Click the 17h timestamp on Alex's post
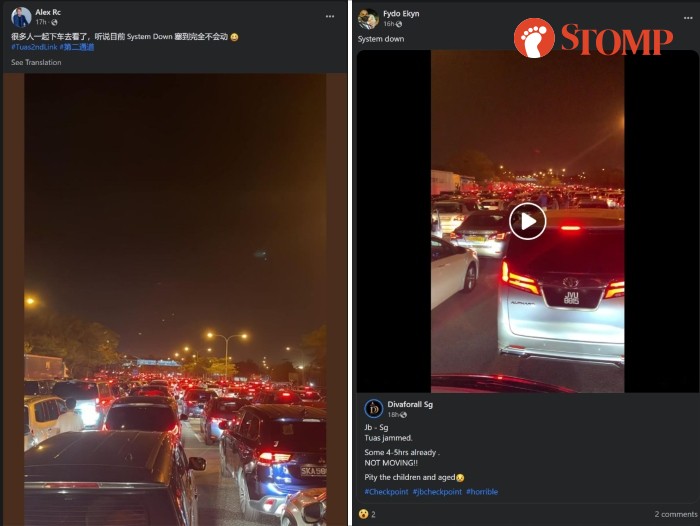Image resolution: width=700 pixels, height=526 pixels. point(41,22)
